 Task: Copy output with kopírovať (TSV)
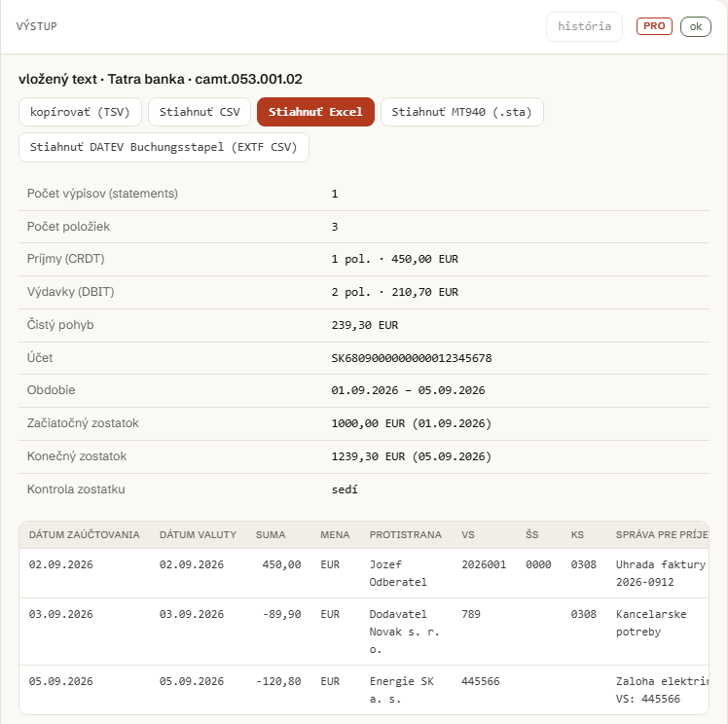[x=80, y=112]
